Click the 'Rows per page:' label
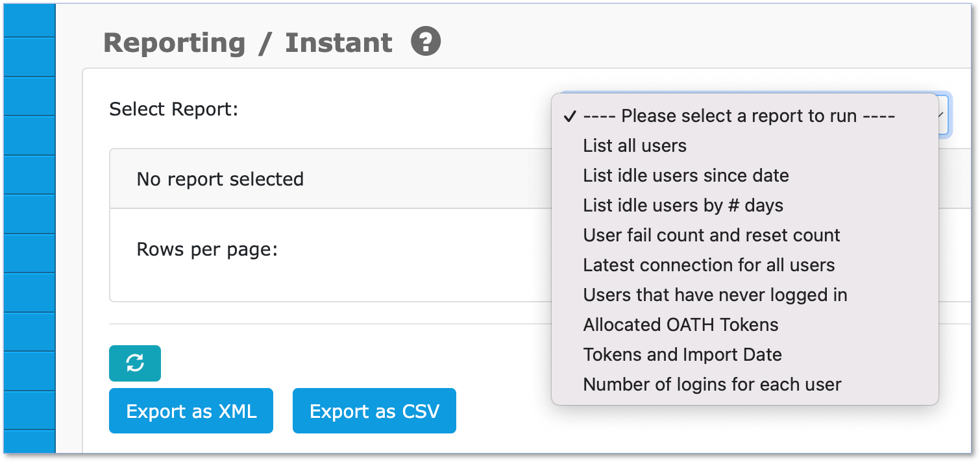980x462 pixels. point(207,249)
